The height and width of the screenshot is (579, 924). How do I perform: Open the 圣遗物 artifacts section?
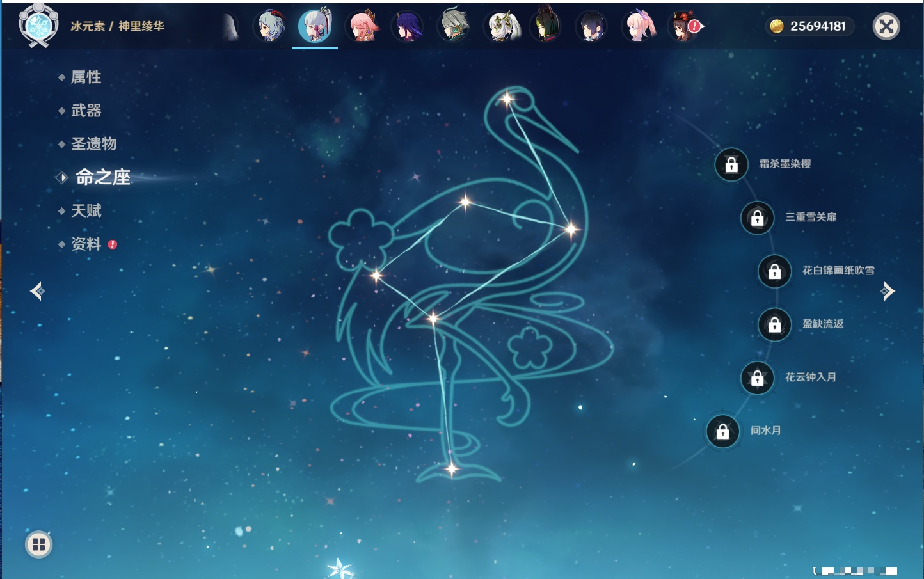pos(93,144)
